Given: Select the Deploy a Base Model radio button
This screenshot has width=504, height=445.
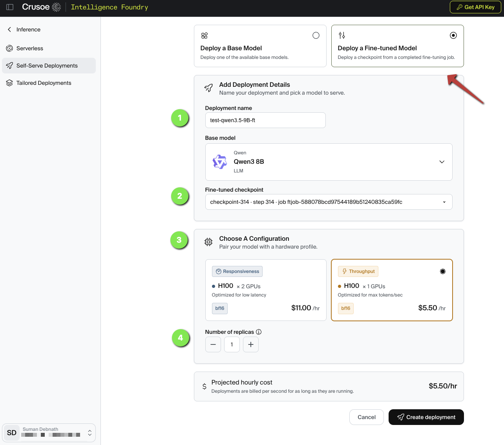Looking at the screenshot, I should pyautogui.click(x=316, y=35).
